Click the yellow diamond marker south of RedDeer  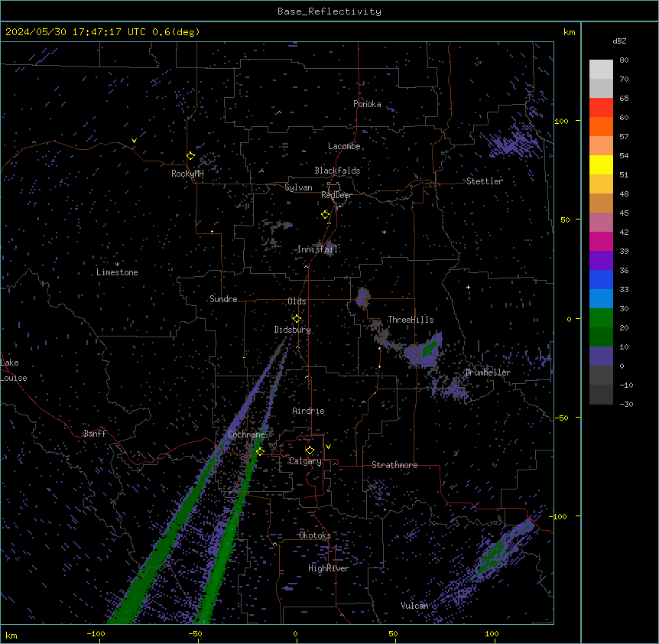pyautogui.click(x=326, y=215)
